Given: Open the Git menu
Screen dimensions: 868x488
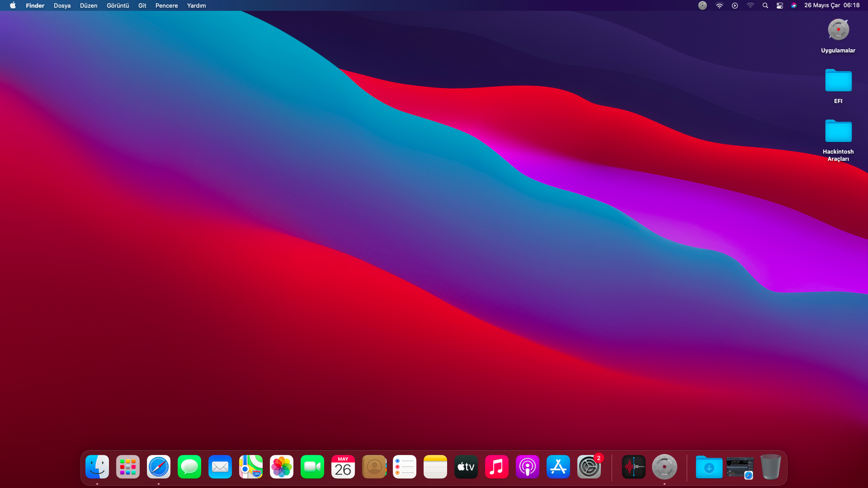Looking at the screenshot, I should 142,5.
